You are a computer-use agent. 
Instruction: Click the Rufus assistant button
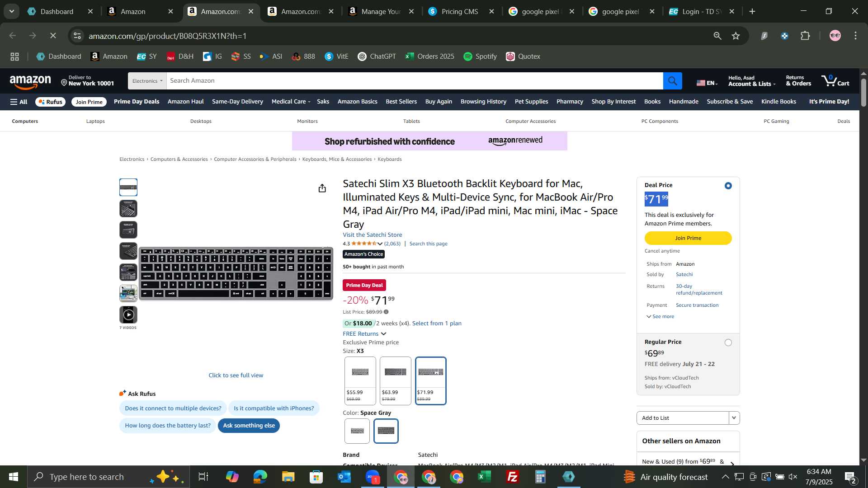(x=50, y=102)
